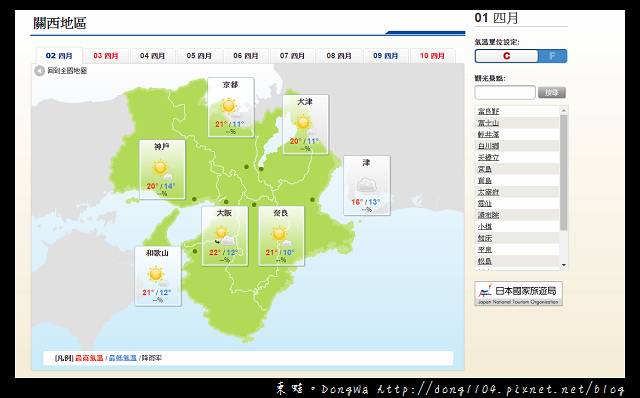Click the 大阪 weather card title

point(224,213)
